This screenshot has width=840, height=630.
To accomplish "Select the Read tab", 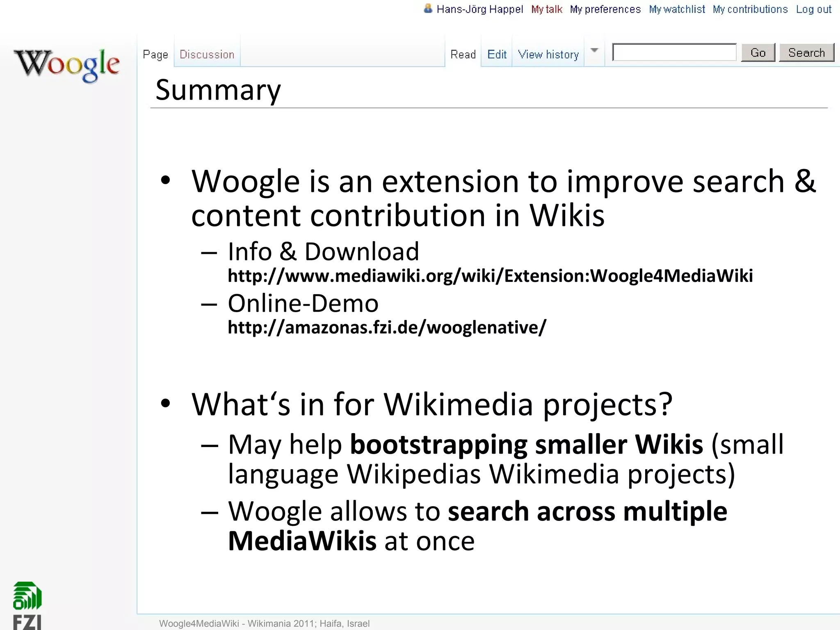I will click(x=463, y=54).
